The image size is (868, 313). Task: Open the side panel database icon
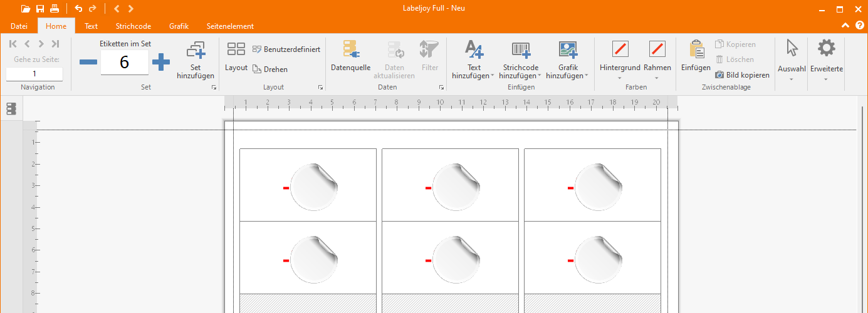click(x=11, y=109)
